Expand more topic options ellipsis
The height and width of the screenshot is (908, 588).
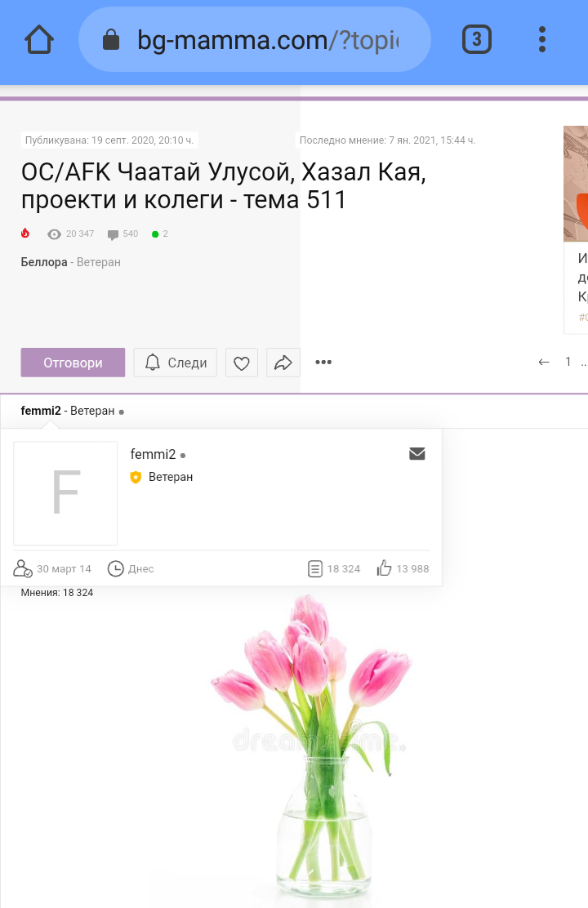323,363
